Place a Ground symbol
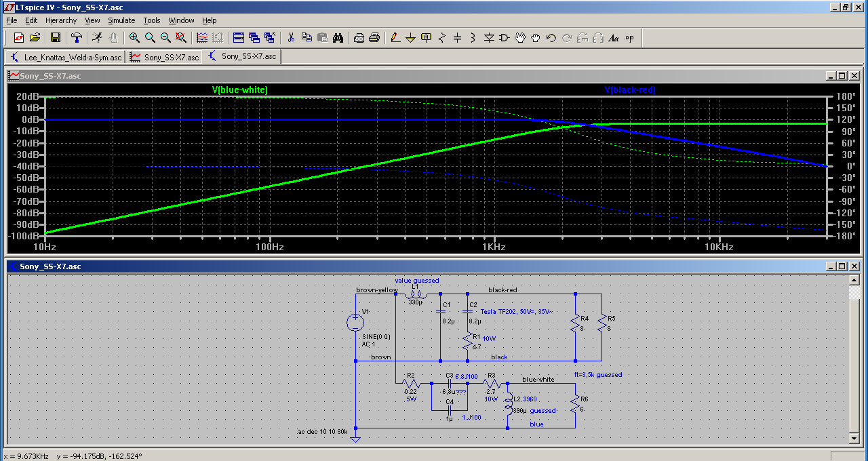 pos(411,37)
